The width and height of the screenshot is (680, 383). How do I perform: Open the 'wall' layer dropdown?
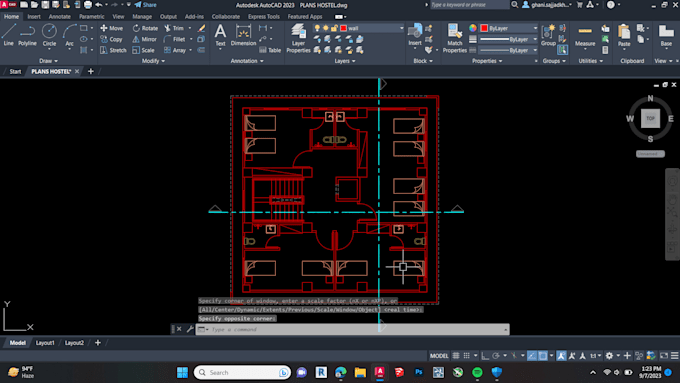[401, 28]
